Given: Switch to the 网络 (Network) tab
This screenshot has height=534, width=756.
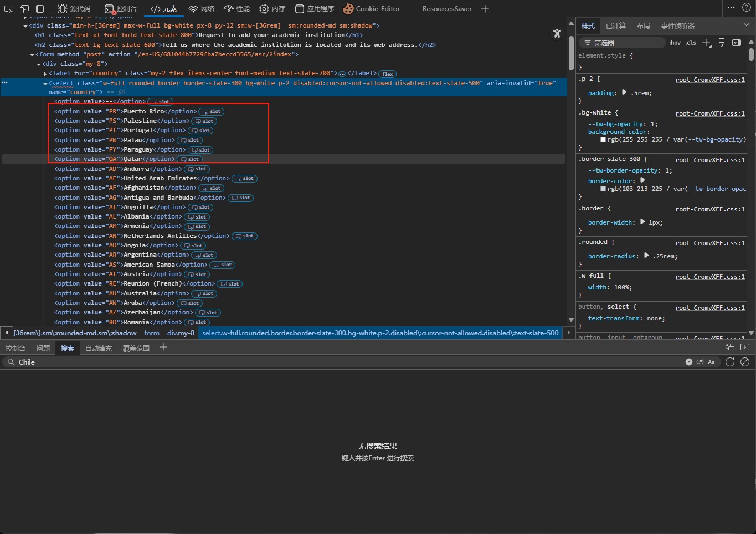Looking at the screenshot, I should (201, 9).
